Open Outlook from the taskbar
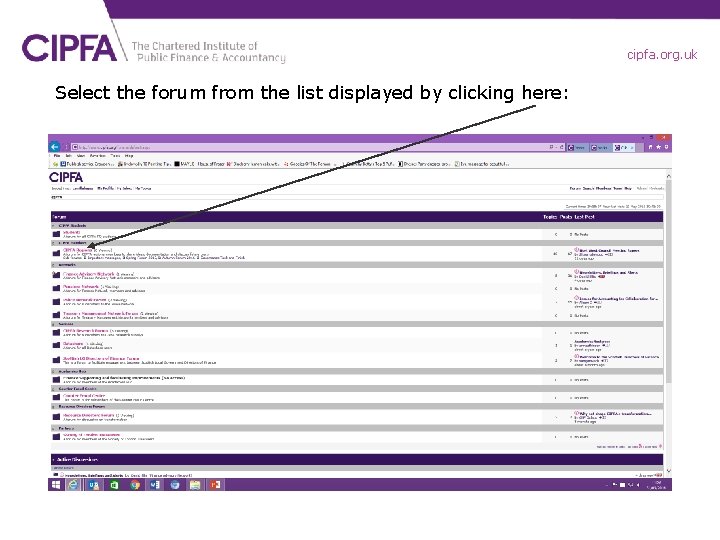This screenshot has width=720, height=540. click(x=94, y=485)
